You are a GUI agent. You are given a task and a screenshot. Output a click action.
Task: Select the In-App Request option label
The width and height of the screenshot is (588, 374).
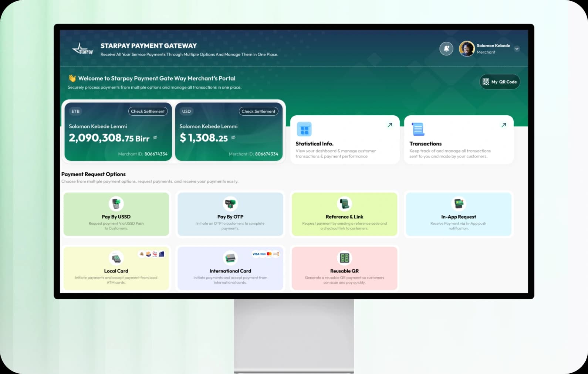point(459,217)
